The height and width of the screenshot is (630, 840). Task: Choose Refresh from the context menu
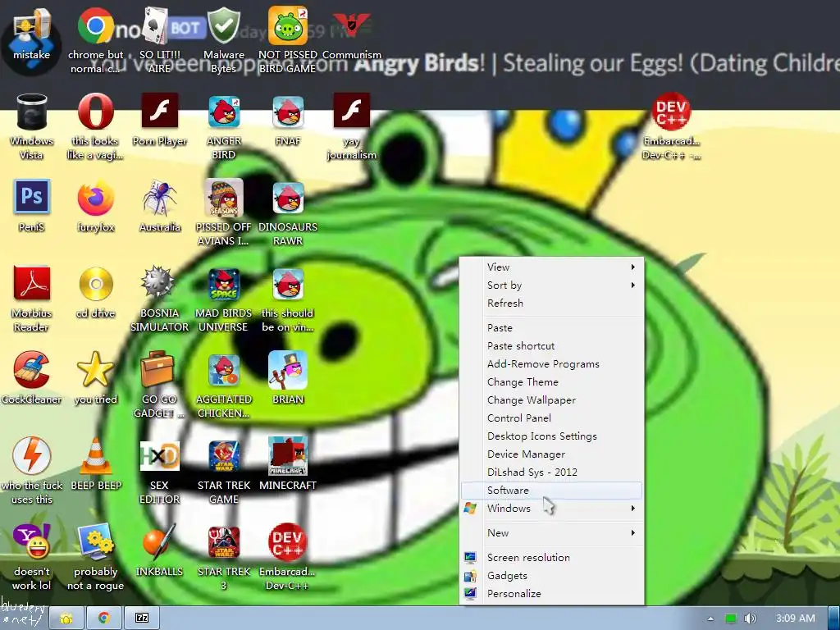(552, 303)
